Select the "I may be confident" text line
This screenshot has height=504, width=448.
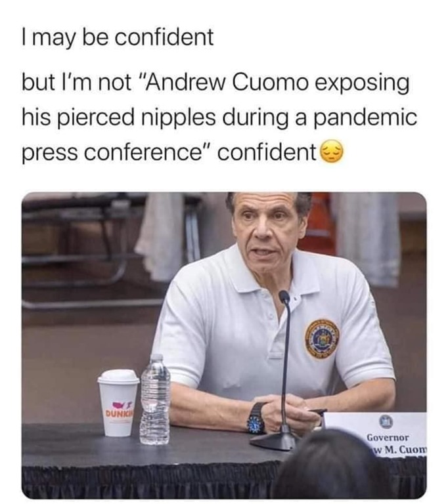click(118, 37)
